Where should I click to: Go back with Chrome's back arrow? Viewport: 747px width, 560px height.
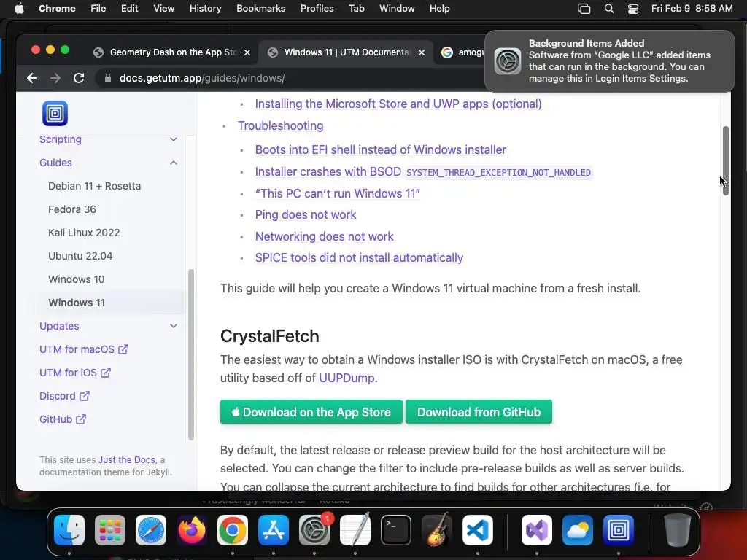coord(32,78)
